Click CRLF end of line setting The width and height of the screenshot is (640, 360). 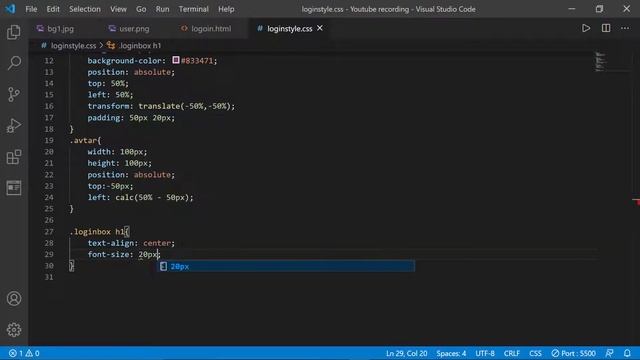tap(511, 353)
